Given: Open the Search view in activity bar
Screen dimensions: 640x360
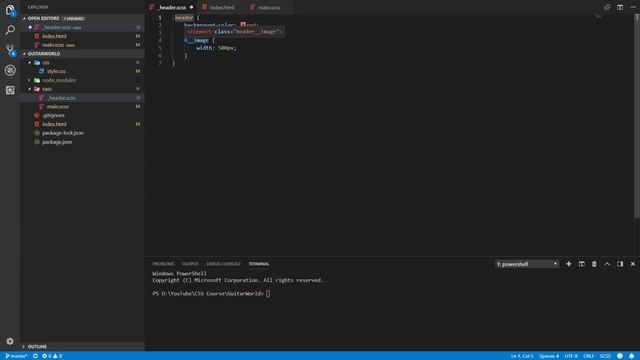Looking at the screenshot, I should click(x=10, y=30).
